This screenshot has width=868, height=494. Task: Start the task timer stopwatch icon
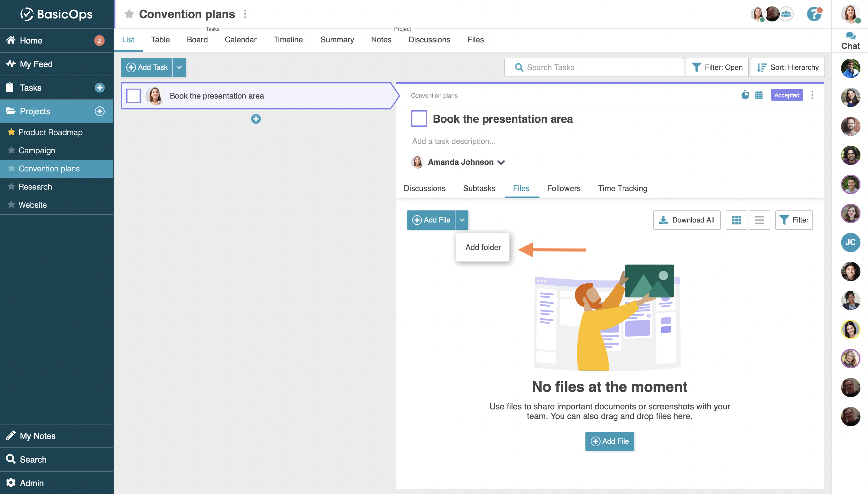[x=745, y=95]
